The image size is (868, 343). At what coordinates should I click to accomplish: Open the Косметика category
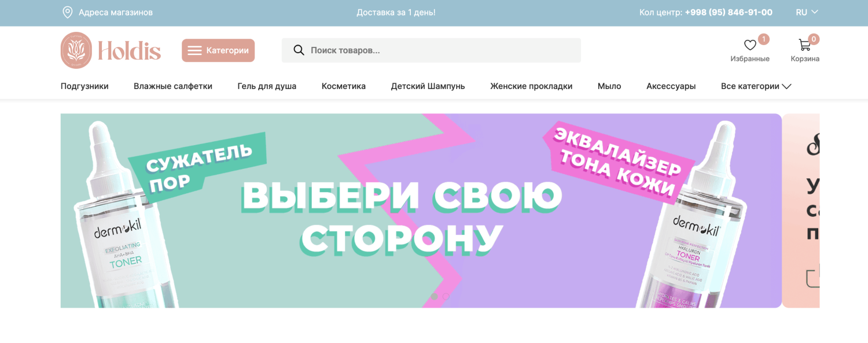(x=344, y=86)
